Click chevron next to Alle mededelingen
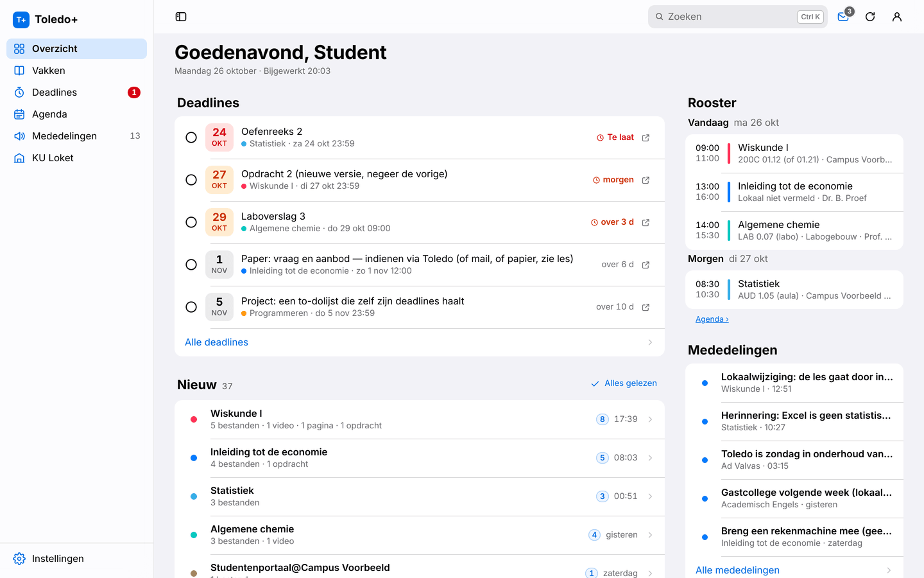The height and width of the screenshot is (578, 924). (x=889, y=570)
